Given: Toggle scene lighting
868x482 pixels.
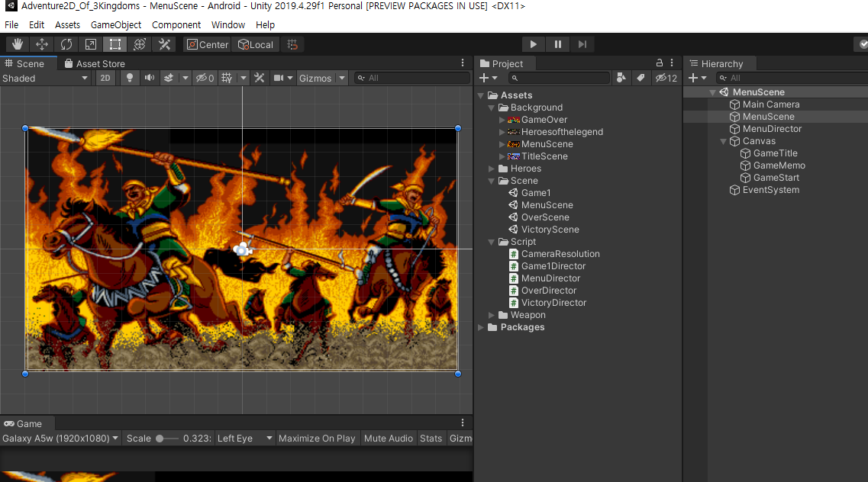Looking at the screenshot, I should click(130, 78).
